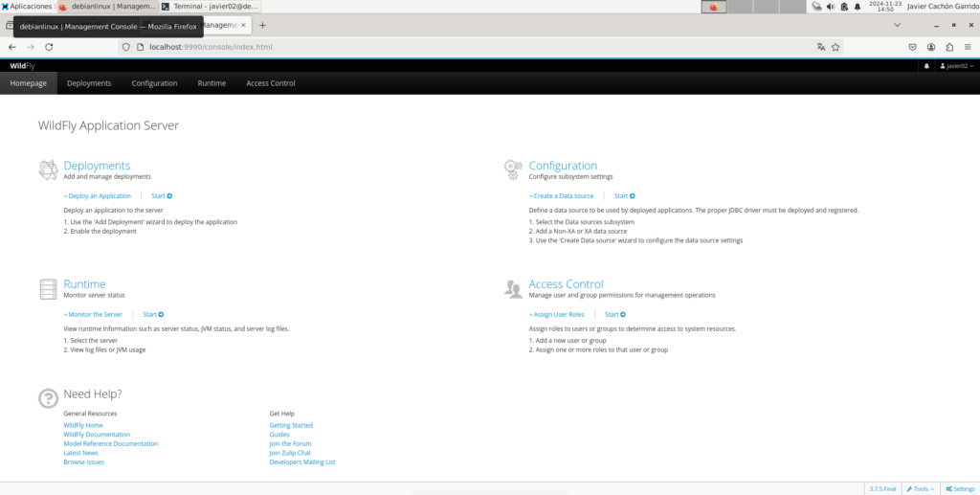Open WildFly notifications bell in black header
Image resolution: width=980 pixels, height=495 pixels.
[x=926, y=66]
